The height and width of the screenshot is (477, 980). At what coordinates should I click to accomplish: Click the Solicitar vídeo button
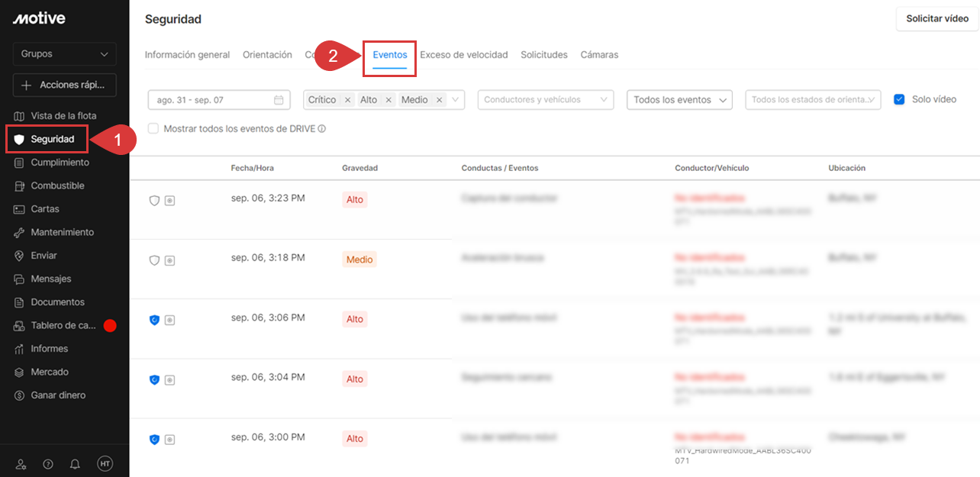click(936, 19)
